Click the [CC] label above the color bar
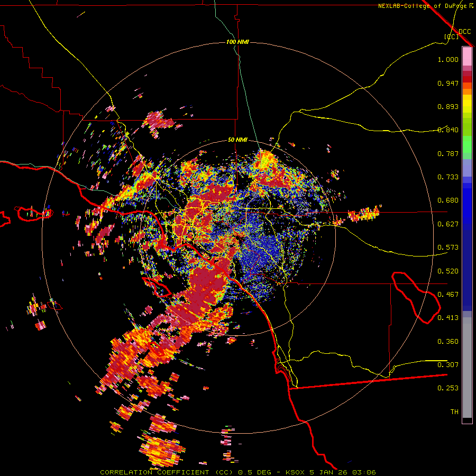The image size is (476, 476). point(451,36)
